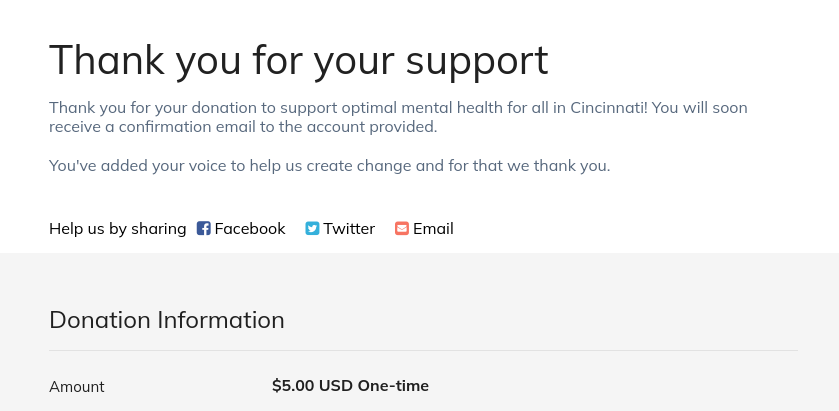The width and height of the screenshot is (839, 411).
Task: Click the Email envelope icon
Action: [x=402, y=228]
